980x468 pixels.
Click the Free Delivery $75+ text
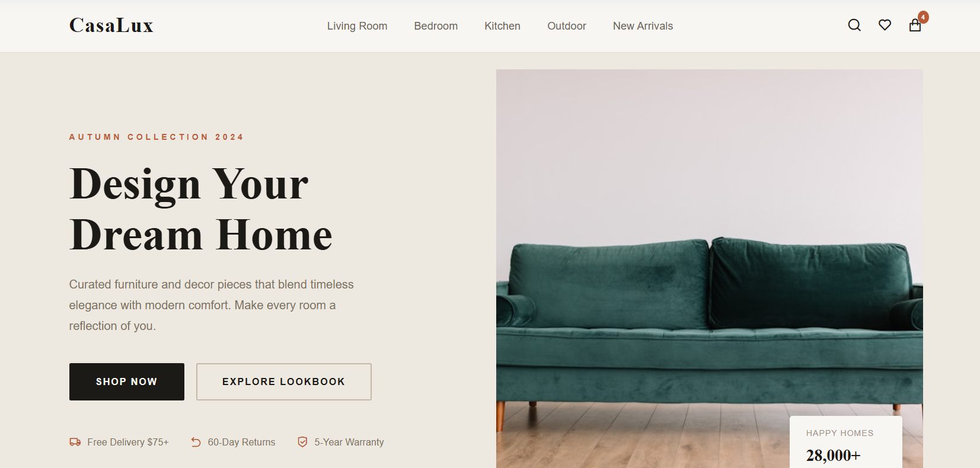click(128, 442)
